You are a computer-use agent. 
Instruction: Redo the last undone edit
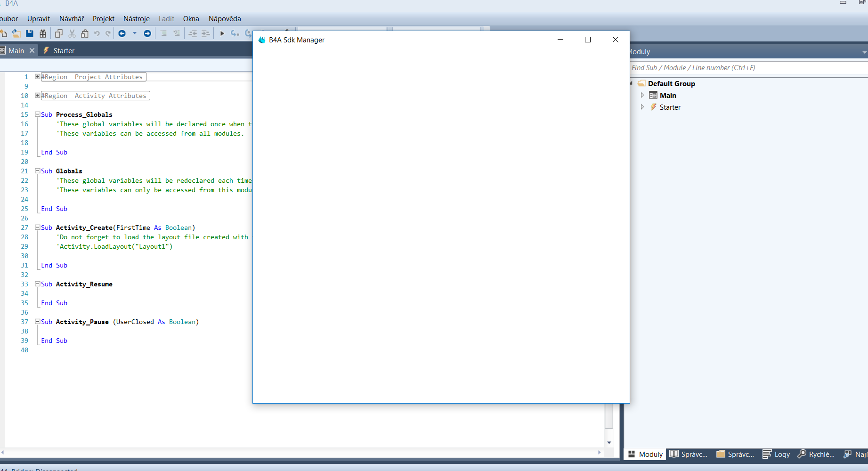pyautogui.click(x=108, y=33)
